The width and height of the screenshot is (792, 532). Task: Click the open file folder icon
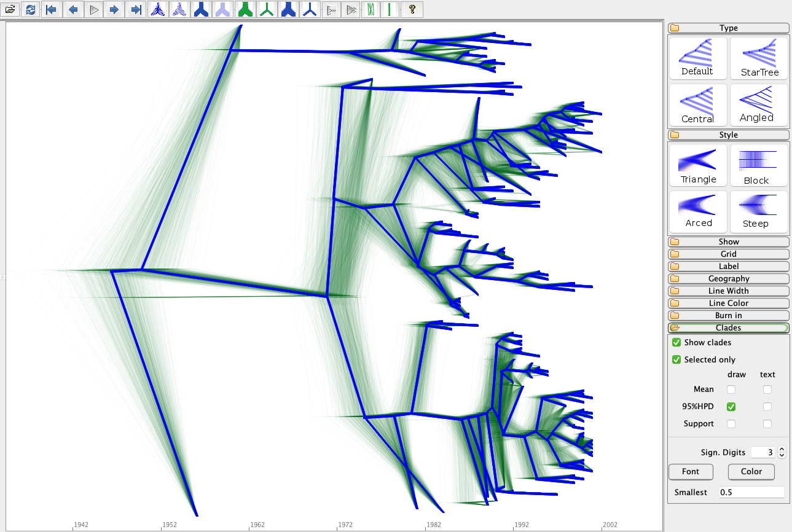click(10, 9)
